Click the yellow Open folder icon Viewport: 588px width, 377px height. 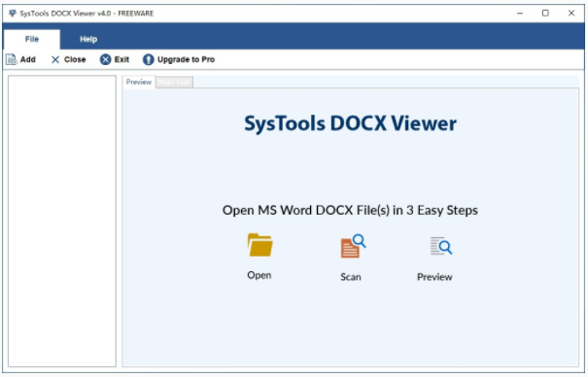[259, 245]
